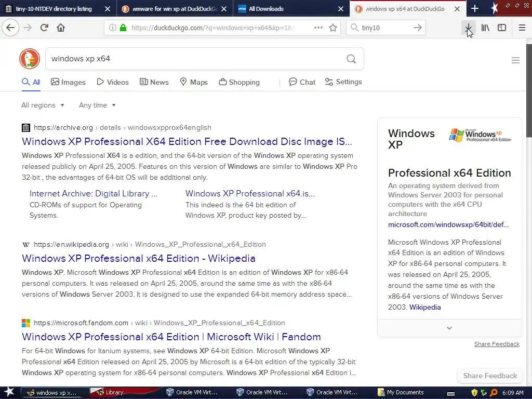This screenshot has width=532, height=399.
Task: Bookmark this page with the star
Action: click(333, 28)
